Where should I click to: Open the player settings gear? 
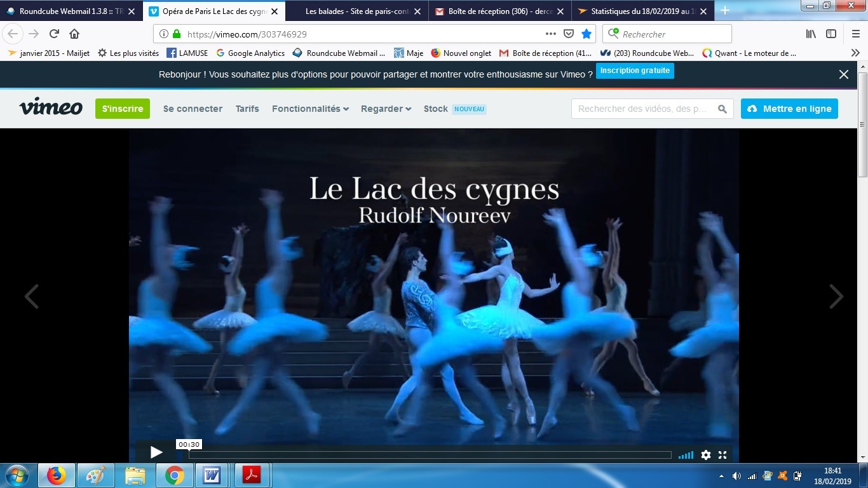tap(706, 455)
